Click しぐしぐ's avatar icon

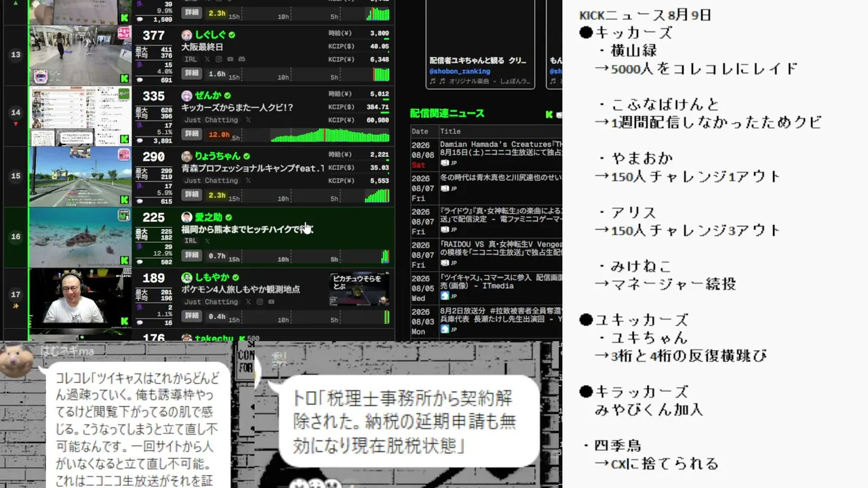click(x=186, y=35)
